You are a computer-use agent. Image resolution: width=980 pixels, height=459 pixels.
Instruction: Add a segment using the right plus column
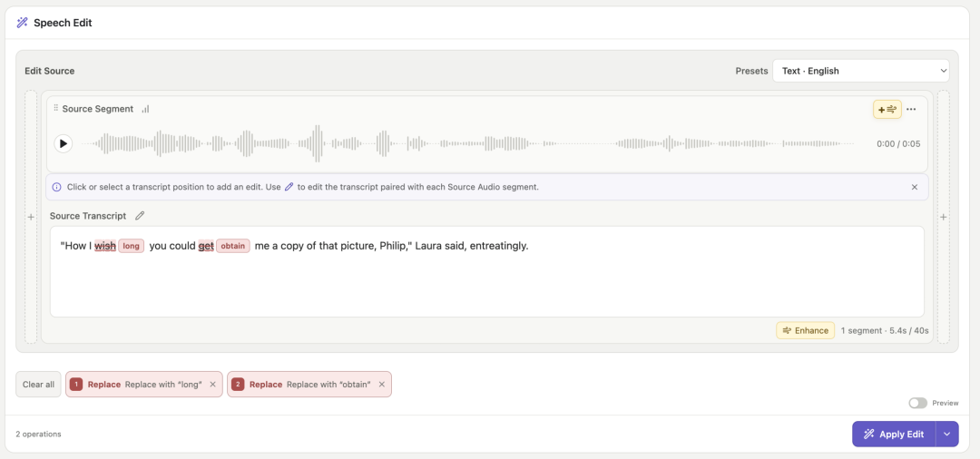click(x=943, y=217)
